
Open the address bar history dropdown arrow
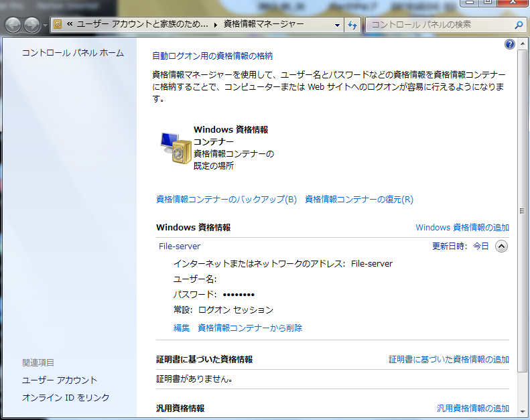tap(337, 25)
